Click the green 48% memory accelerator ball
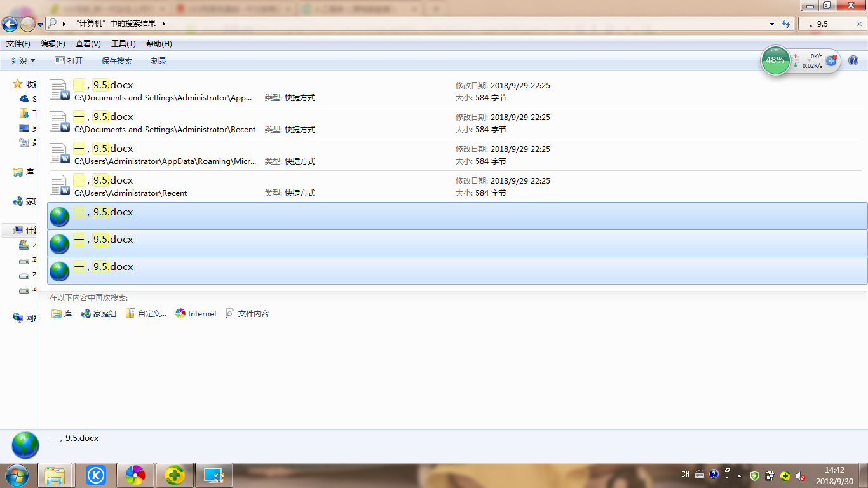This screenshot has height=488, width=868. coord(775,60)
